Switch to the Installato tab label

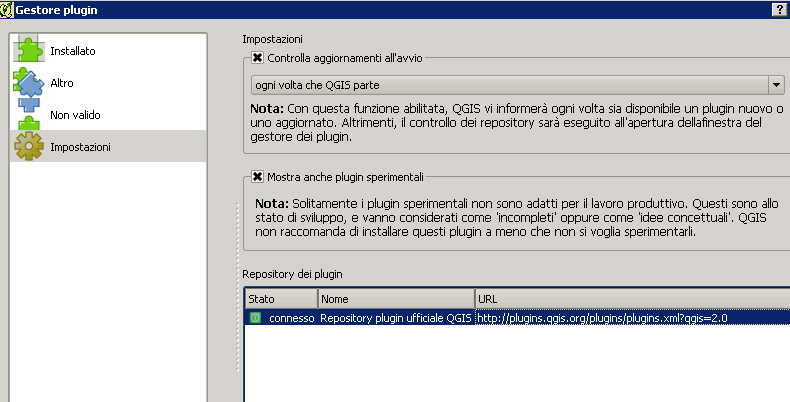(x=73, y=51)
